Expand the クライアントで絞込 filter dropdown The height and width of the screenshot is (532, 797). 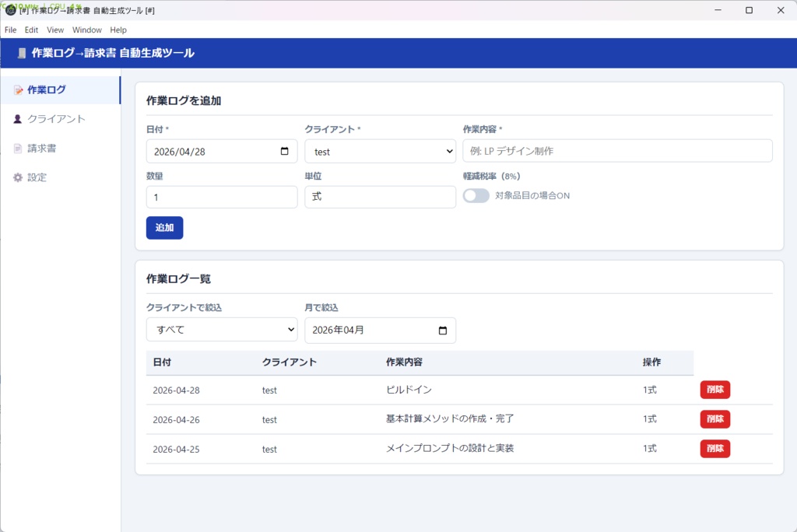coord(221,330)
